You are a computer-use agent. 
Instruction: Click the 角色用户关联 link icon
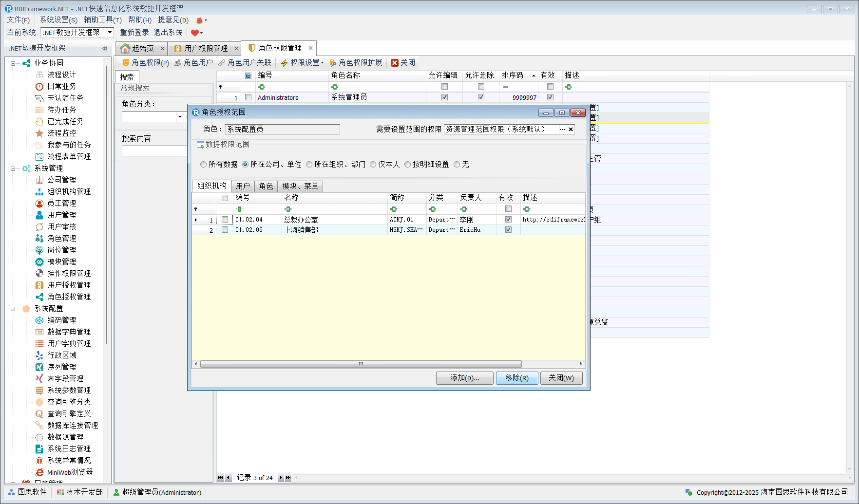point(222,63)
